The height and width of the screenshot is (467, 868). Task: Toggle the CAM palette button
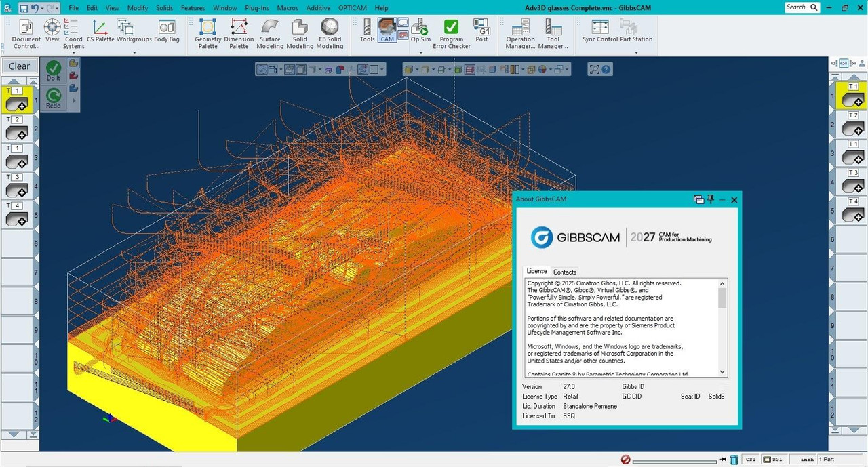(387, 31)
